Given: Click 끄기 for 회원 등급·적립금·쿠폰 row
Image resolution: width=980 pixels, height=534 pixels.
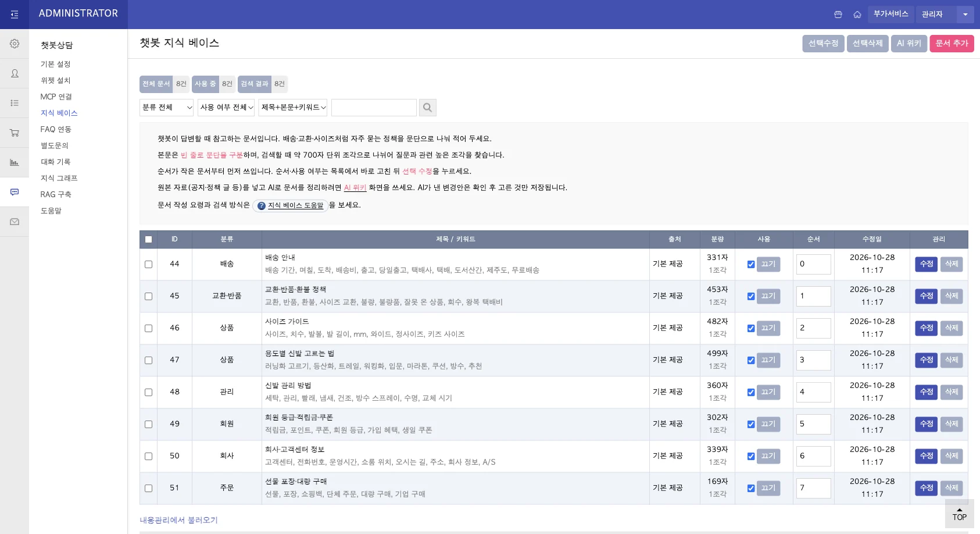Looking at the screenshot, I should 768,424.
